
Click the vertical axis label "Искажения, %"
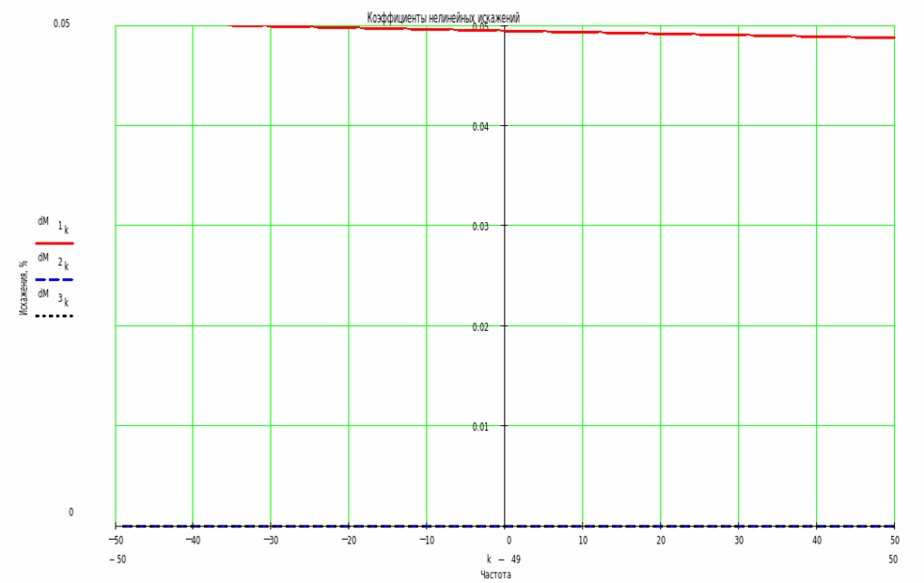[24, 288]
